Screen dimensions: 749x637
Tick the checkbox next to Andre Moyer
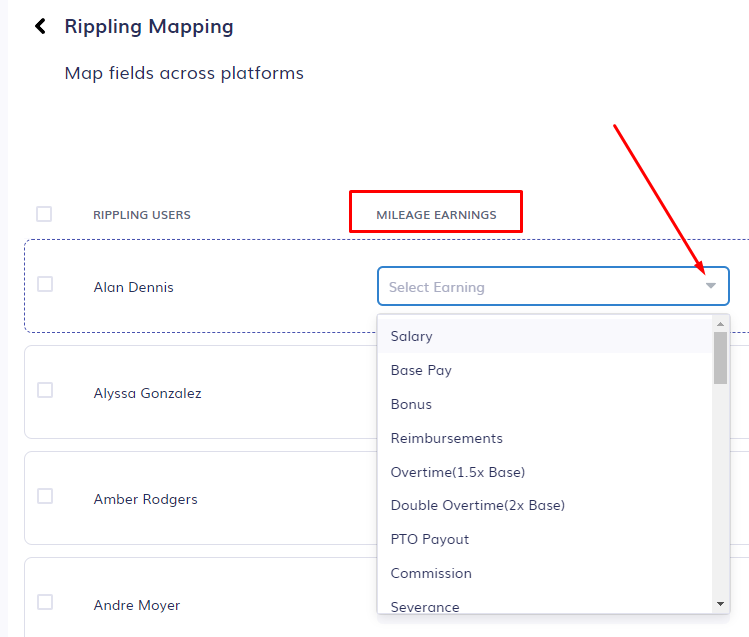click(x=45, y=602)
